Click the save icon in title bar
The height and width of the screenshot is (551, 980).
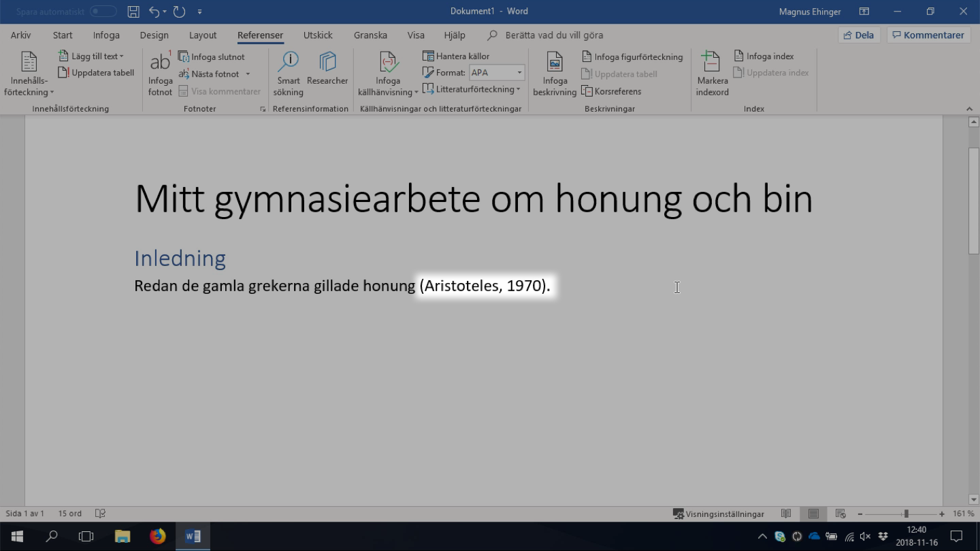click(133, 12)
